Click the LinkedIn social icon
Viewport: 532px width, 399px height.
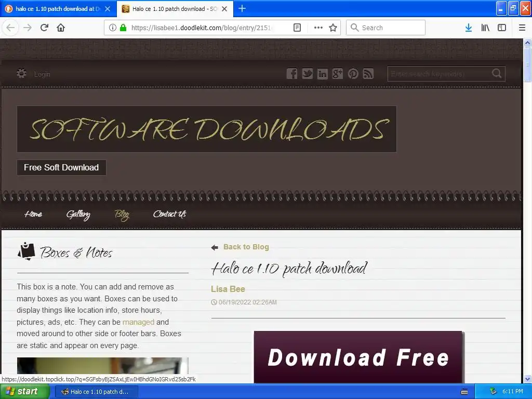[x=322, y=73]
